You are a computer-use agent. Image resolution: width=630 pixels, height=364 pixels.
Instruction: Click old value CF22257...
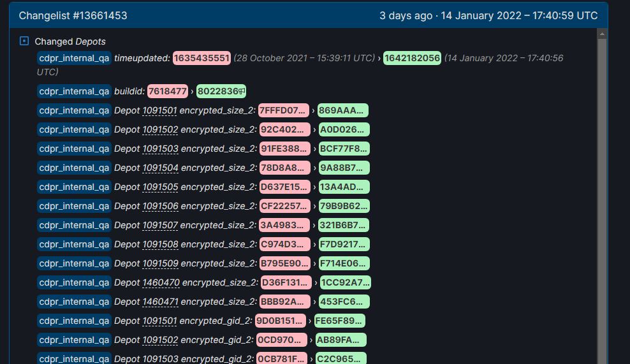(x=285, y=206)
